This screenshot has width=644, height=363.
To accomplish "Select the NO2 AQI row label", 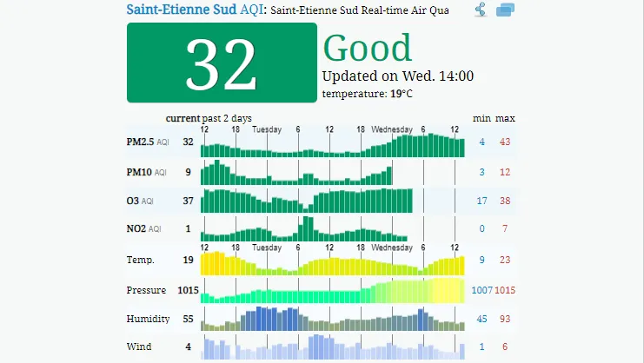I will pyautogui.click(x=143, y=228).
